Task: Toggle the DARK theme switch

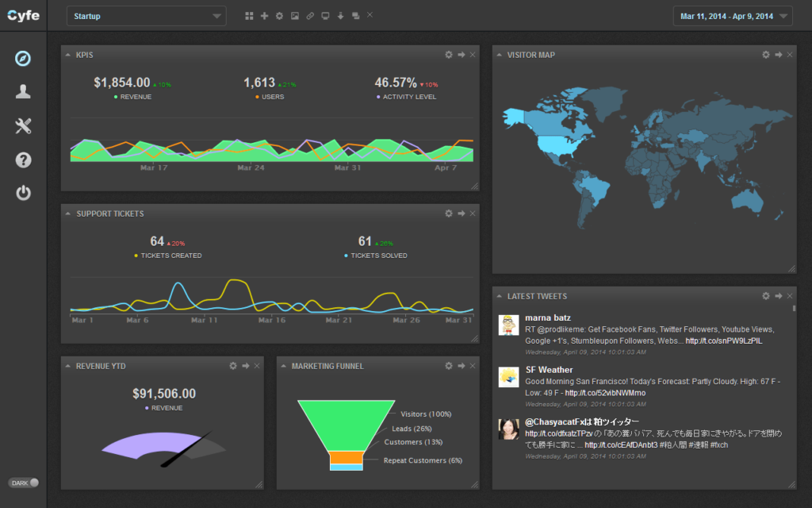Action: [24, 483]
